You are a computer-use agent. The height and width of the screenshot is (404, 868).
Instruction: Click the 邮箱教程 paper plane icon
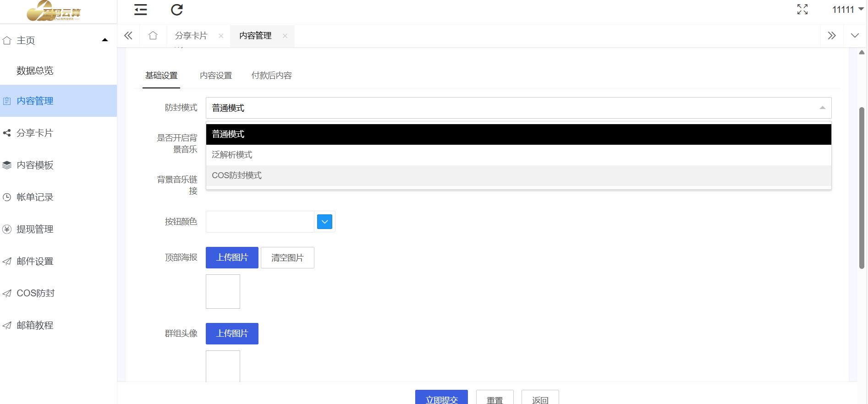(x=7, y=325)
